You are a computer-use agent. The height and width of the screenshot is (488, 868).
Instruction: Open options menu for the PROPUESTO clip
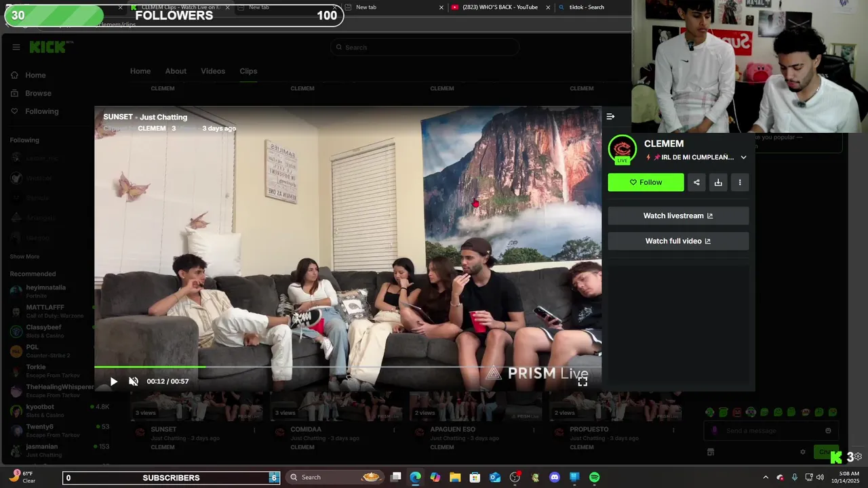[x=673, y=430]
